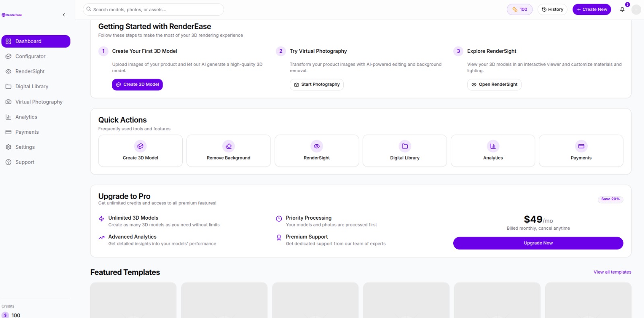Click the third featured template thumbnail
This screenshot has width=644, height=318.
315,300
